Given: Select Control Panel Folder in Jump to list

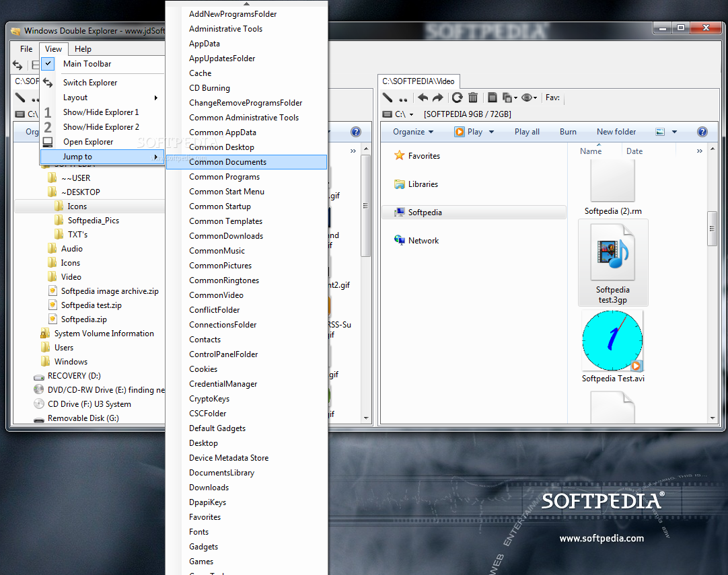Looking at the screenshot, I should [246, 354].
